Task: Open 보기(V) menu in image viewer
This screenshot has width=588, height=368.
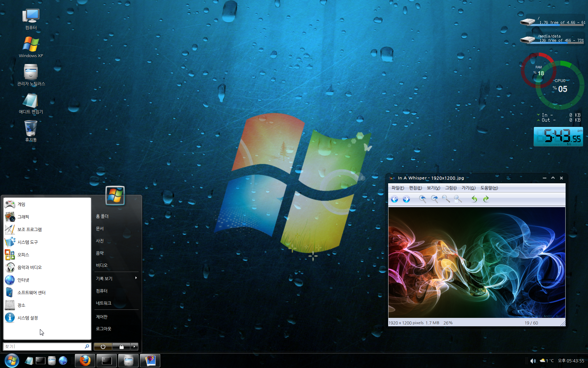Action: (x=433, y=188)
